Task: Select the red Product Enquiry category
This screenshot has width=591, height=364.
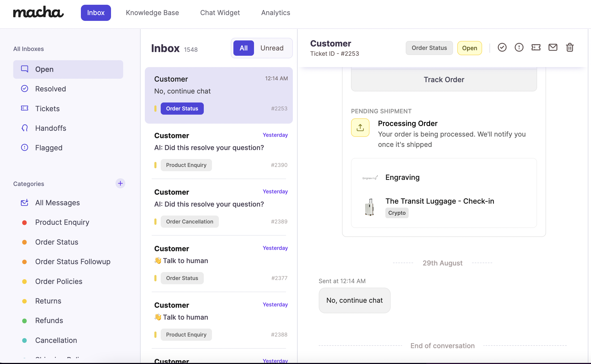Action: [x=62, y=222]
